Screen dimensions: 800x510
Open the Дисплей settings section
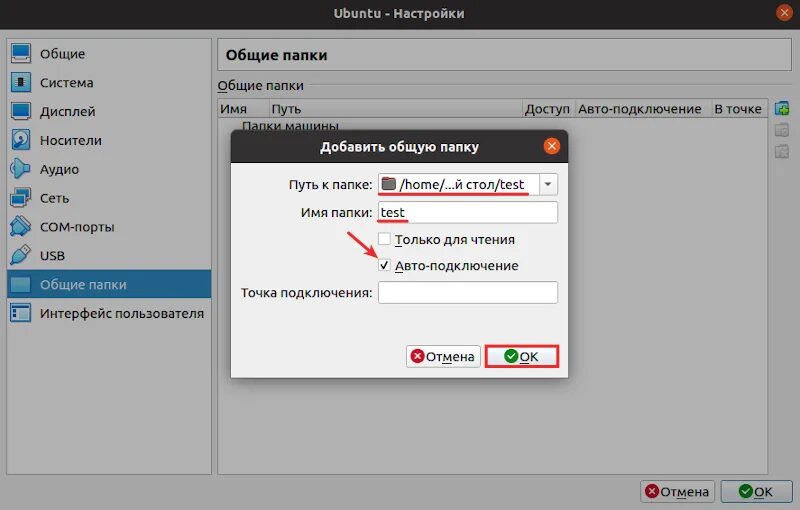click(x=109, y=111)
